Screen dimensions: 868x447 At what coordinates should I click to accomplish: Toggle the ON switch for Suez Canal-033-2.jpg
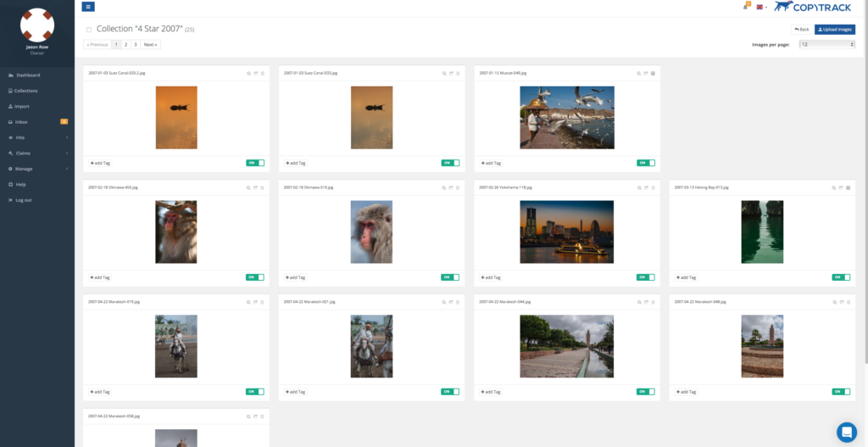click(255, 163)
